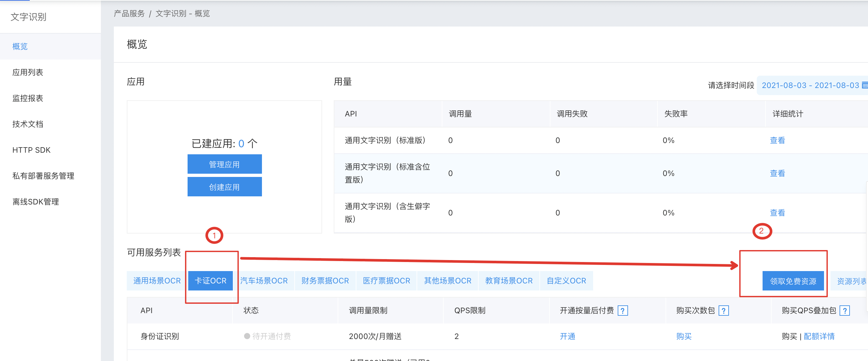Open 私有部署服务管理 in sidebar
This screenshot has width=868, height=361.
tap(50, 176)
